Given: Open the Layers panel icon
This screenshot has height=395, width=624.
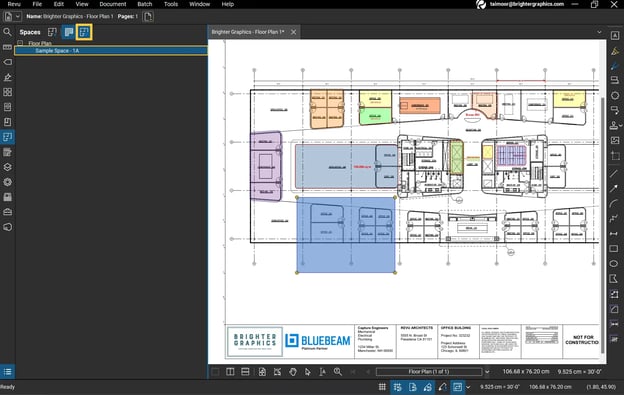Looking at the screenshot, I should [7, 167].
